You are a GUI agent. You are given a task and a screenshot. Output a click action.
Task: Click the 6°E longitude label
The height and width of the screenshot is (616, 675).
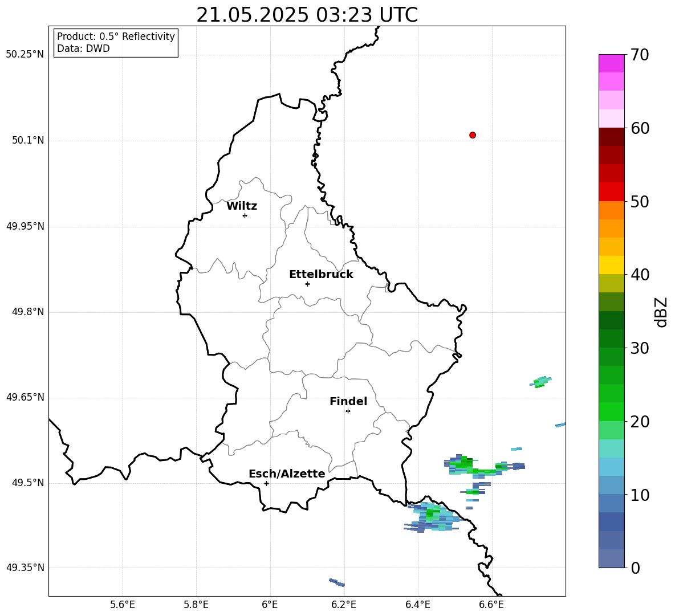(x=270, y=605)
